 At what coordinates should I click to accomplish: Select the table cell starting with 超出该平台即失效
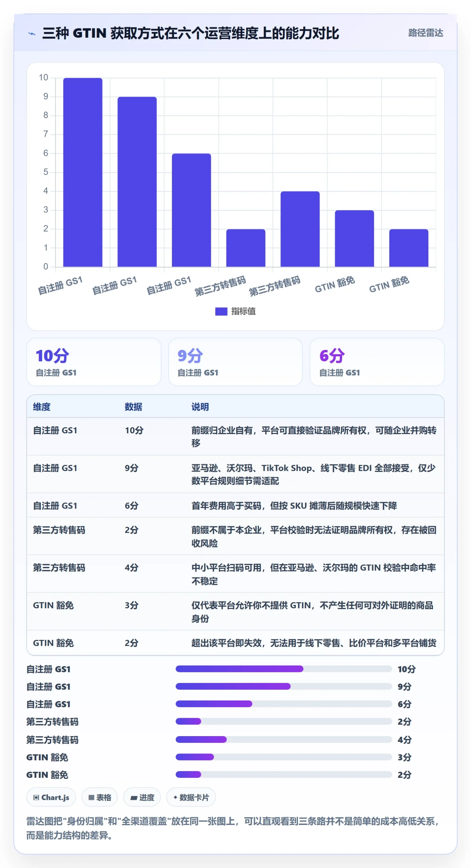point(314,643)
